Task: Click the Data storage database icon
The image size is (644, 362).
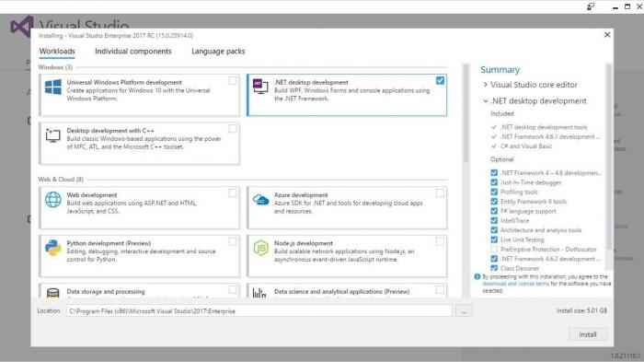Action: pyautogui.click(x=53, y=293)
